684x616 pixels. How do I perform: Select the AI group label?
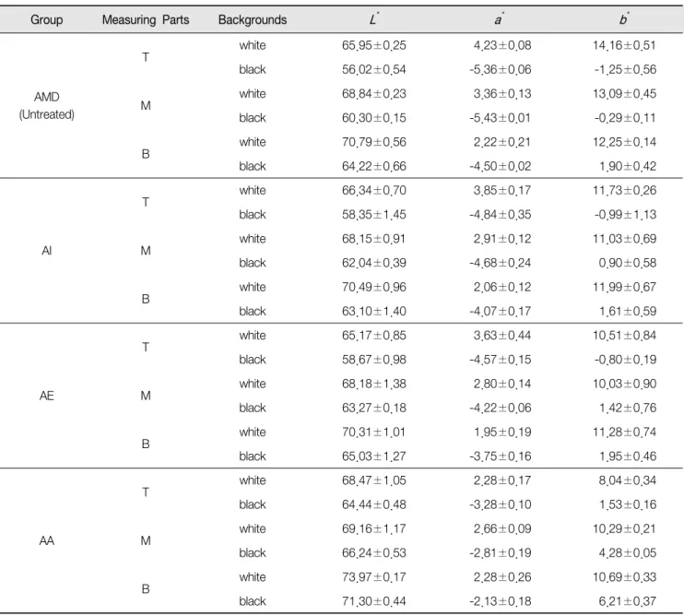[x=47, y=251]
